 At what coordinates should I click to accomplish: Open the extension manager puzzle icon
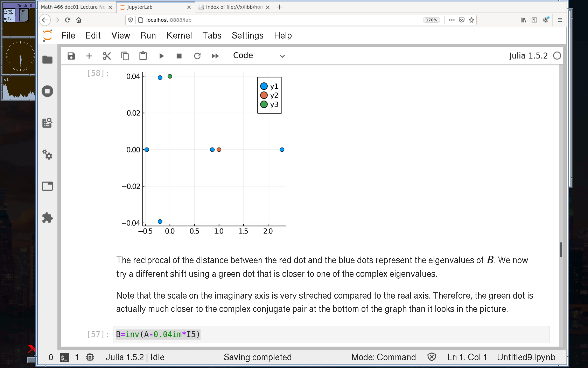click(47, 218)
